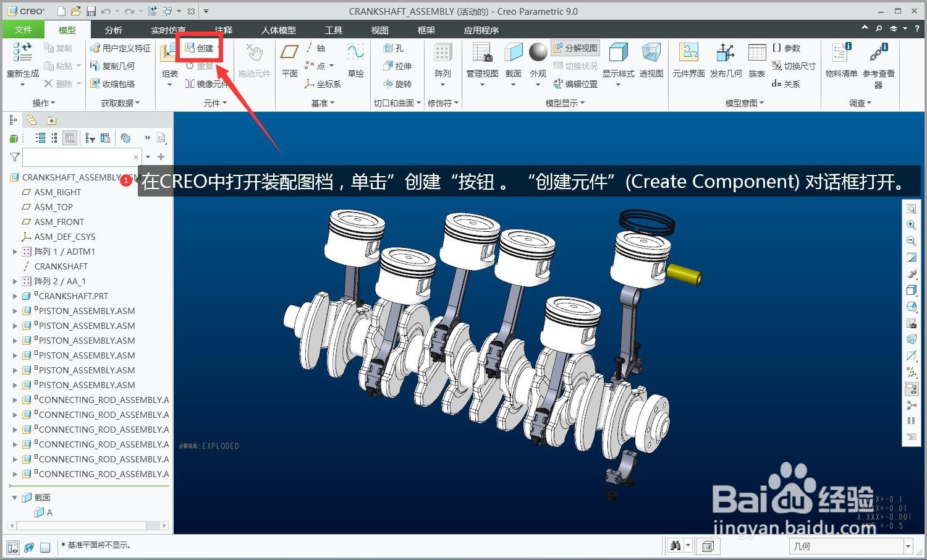Click the Save icon in quick access toolbar
This screenshot has width=927, height=560.
pyautogui.click(x=91, y=11)
